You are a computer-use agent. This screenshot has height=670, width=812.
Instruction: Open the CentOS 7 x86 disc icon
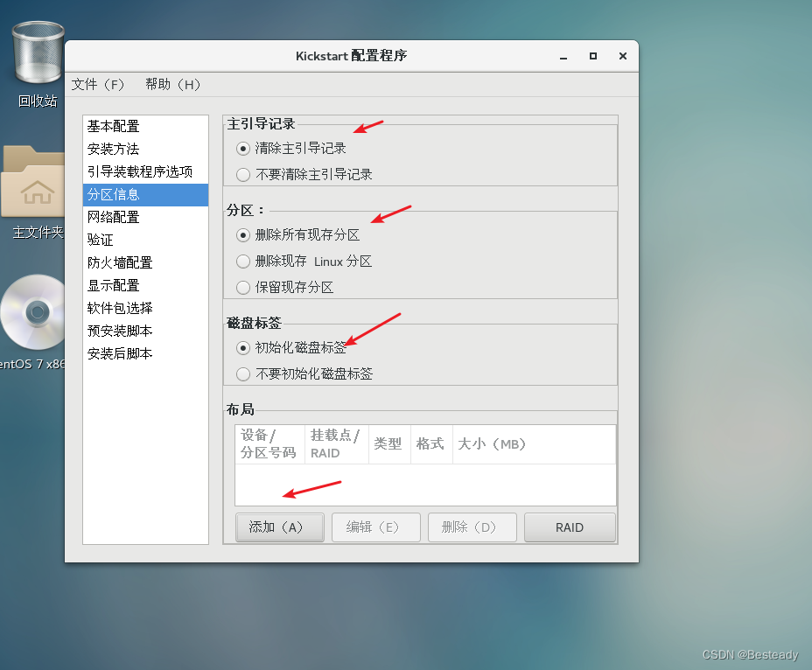coord(33,311)
